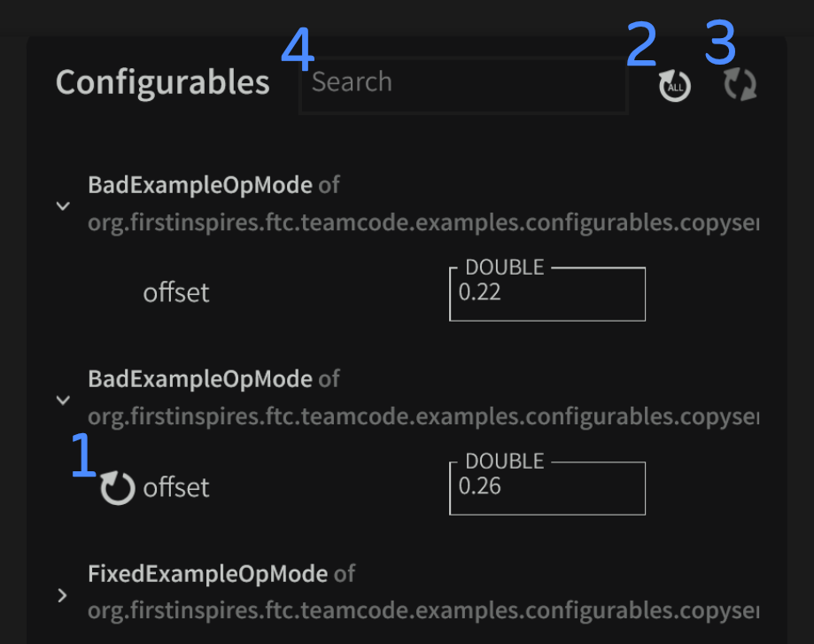The height and width of the screenshot is (644, 814).
Task: Select the FixedExampleOpMode class name
Action: (207, 574)
